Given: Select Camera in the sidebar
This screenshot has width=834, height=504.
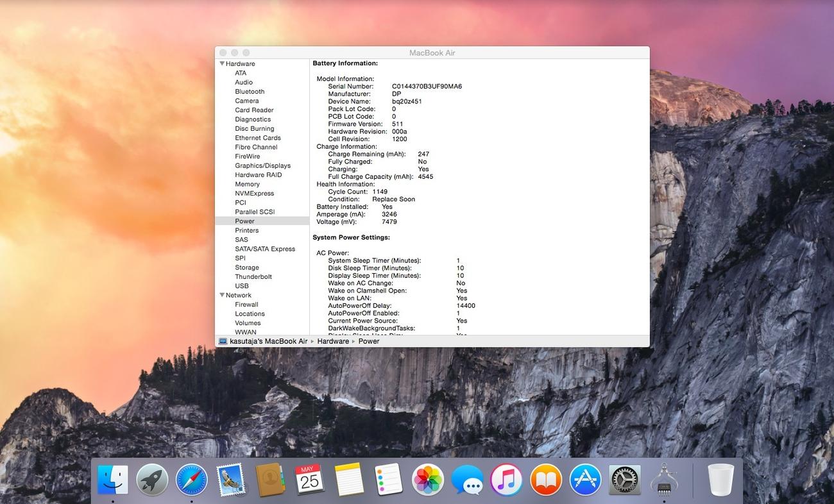Looking at the screenshot, I should point(247,101).
